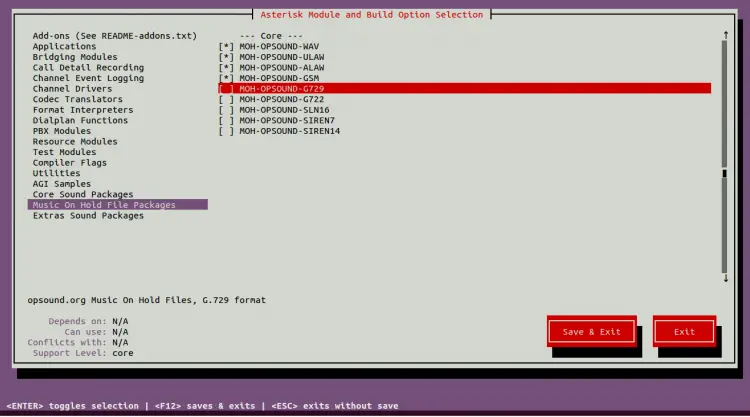Click the Exit button
Viewport: 750px width, 417px height.
tap(684, 331)
